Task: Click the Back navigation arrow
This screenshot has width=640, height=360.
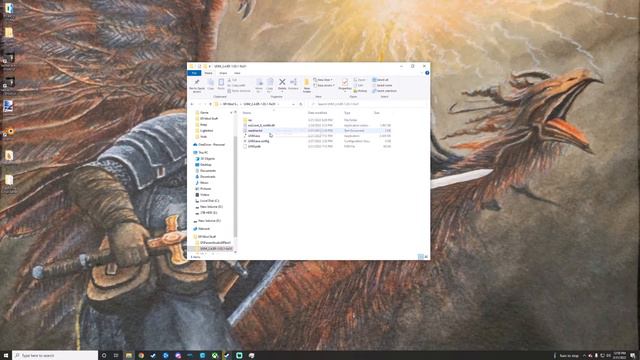Action: (x=192, y=104)
